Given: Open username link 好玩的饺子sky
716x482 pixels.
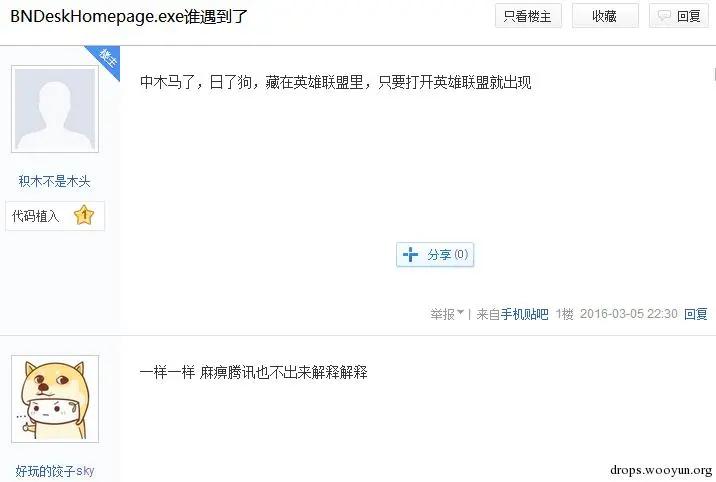Looking at the screenshot, I should [55, 471].
